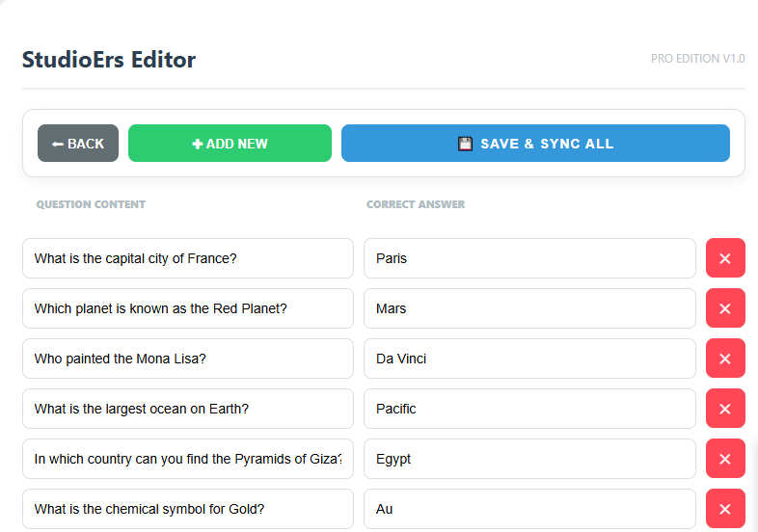Click the Back button

click(78, 144)
